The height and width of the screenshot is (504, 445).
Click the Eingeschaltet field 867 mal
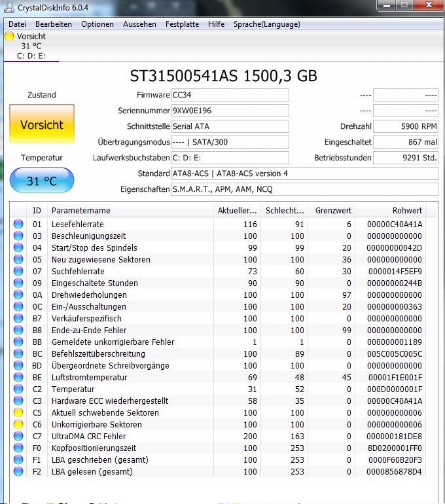406,142
